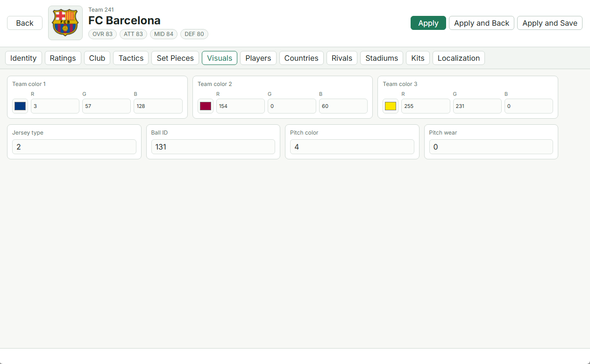Click the OVR 83 rating badge
This screenshot has height=364, width=590.
click(x=102, y=34)
